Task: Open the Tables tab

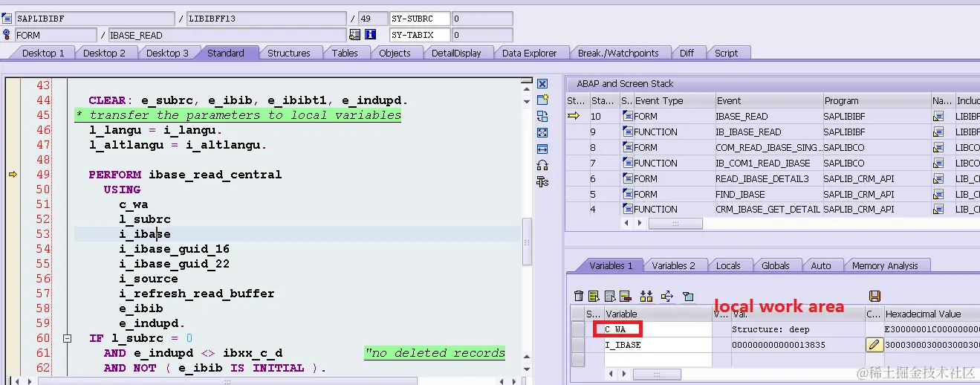Action: 345,53
